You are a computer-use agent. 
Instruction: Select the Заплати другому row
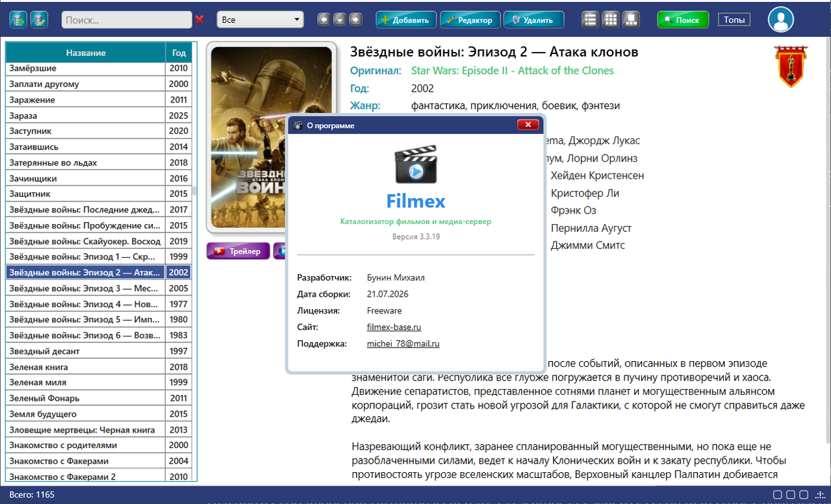(x=99, y=84)
